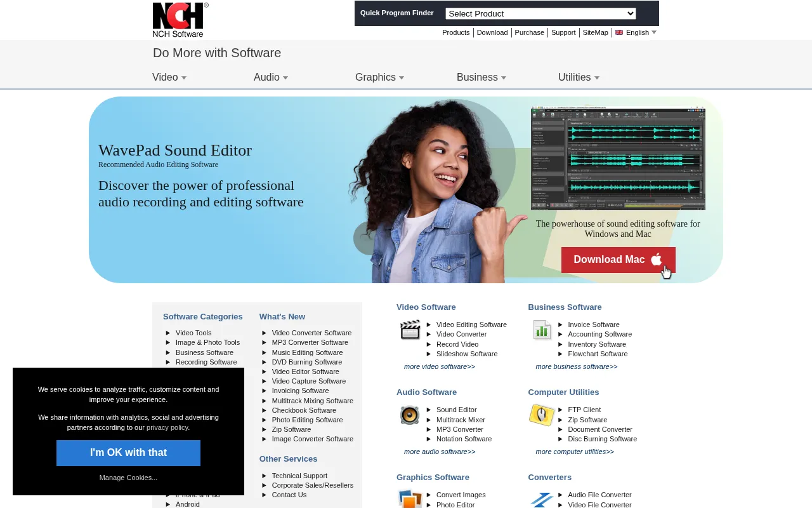Viewport: 812px width, 508px height.
Task: Expand the Audio menu
Action: pos(271,77)
